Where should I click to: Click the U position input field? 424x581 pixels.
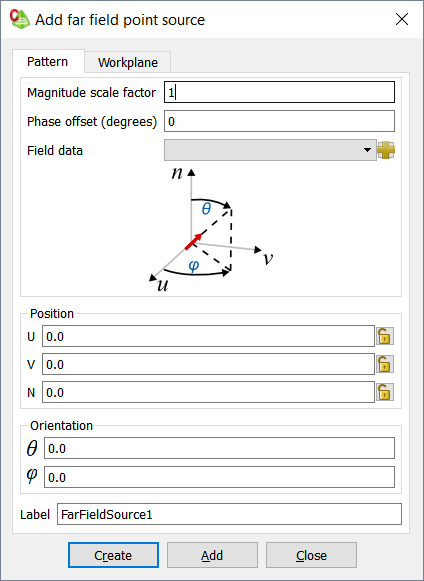[x=208, y=336]
